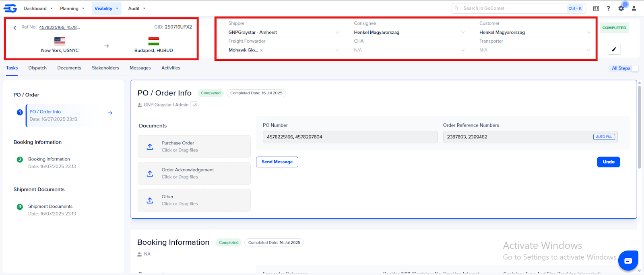Image resolution: width=644 pixels, height=275 pixels.
Task: Click the page vertical scrollbar
Action: coord(639,128)
